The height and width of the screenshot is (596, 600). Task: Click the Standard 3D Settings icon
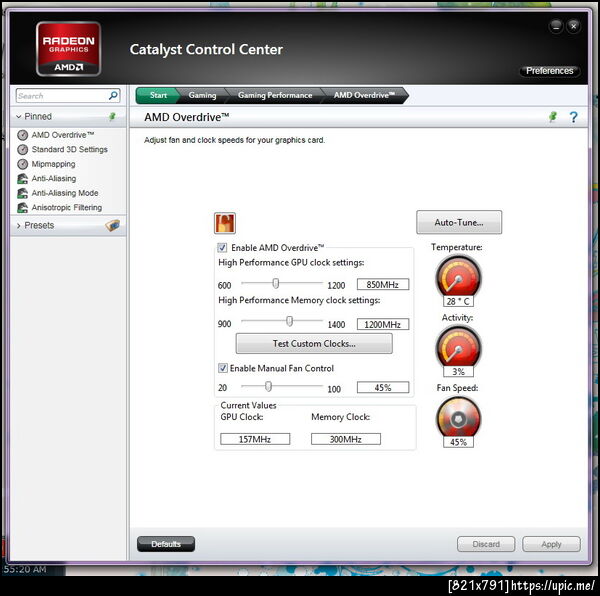click(23, 150)
